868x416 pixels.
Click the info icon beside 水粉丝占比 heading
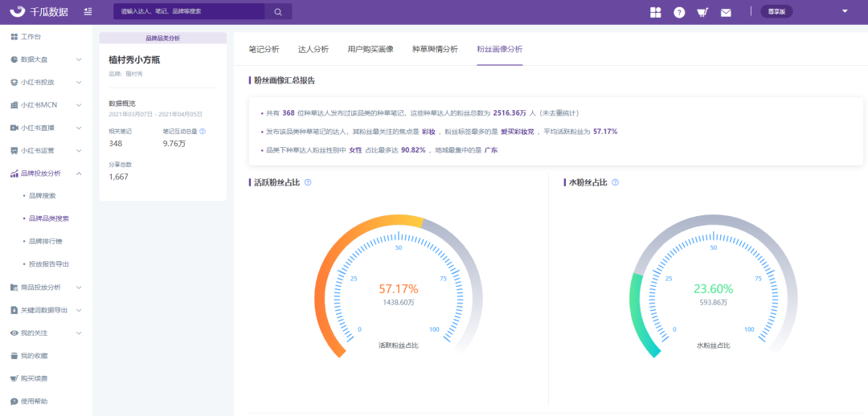[x=615, y=182]
